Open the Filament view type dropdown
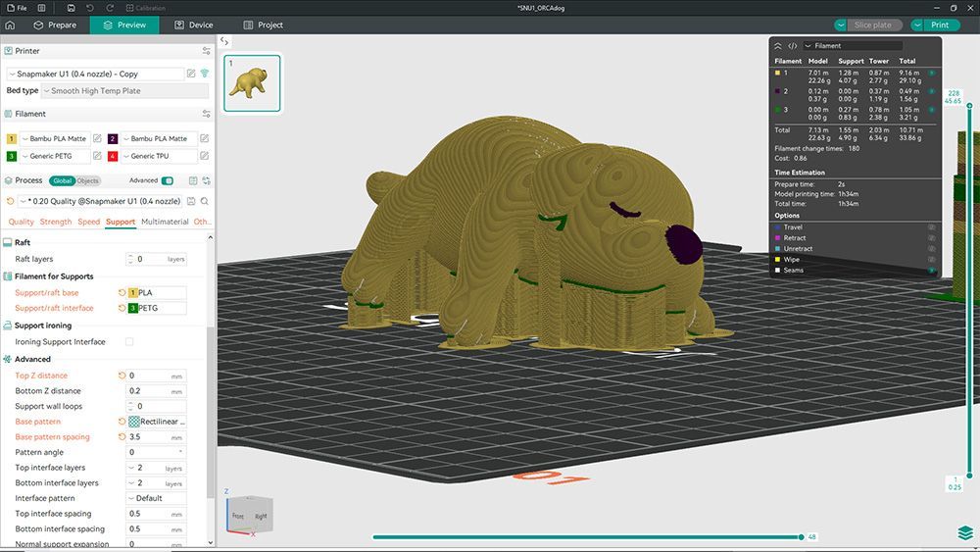The height and width of the screenshot is (552, 980). click(x=854, y=46)
